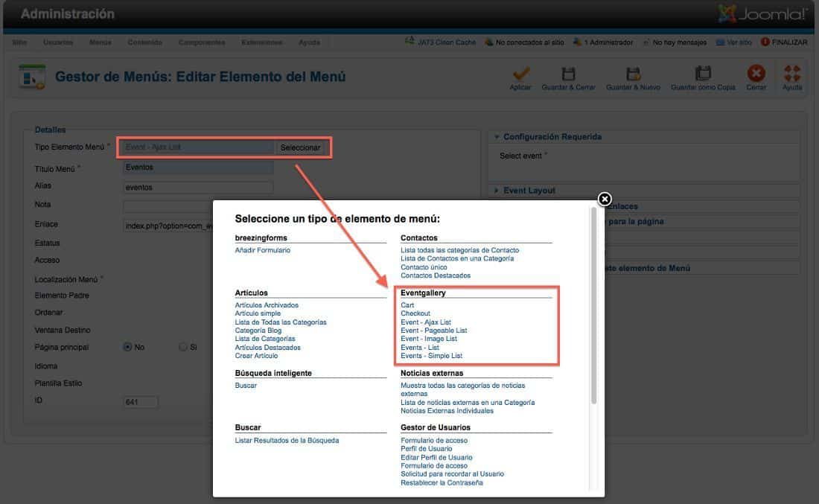
Task: Open the Extensiones menu
Action: [261, 42]
